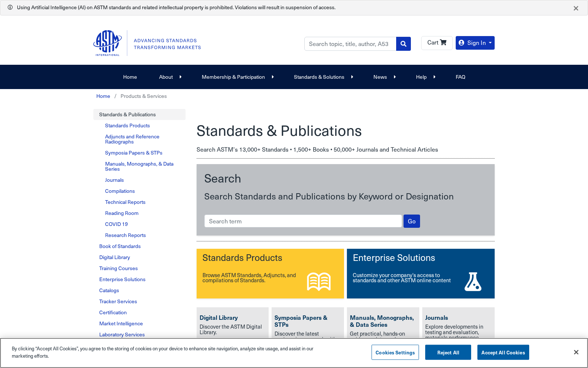Open the Sign In dropdown
Screen dimensions: 588x368
[475, 43]
